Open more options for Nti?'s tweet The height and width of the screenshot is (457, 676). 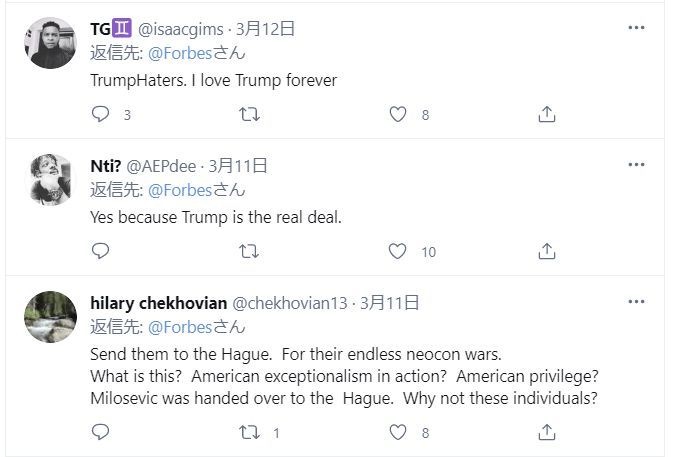coord(636,164)
